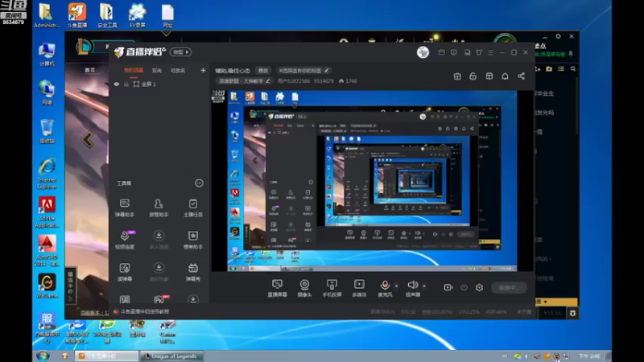Open the notification bell in the stream info bar

pos(505,76)
